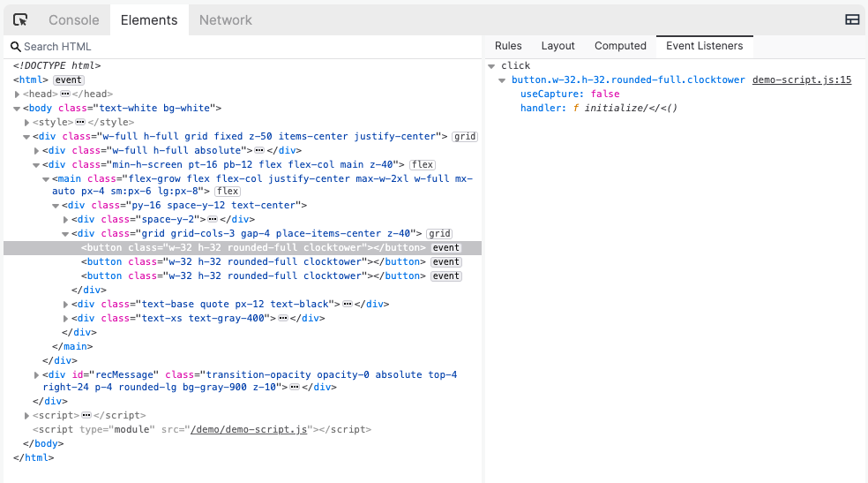Click ellipsis inside recMessage div
Image resolution: width=868 pixels, height=483 pixels.
[x=295, y=387]
